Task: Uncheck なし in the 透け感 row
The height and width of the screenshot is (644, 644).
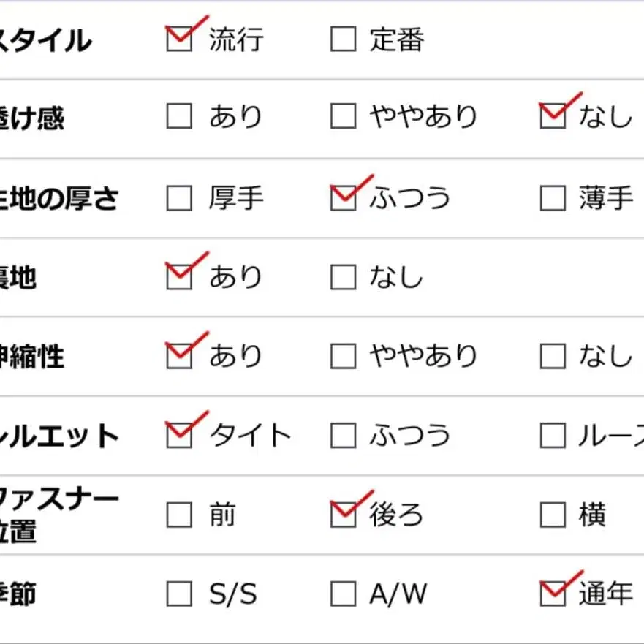Action: (x=553, y=116)
